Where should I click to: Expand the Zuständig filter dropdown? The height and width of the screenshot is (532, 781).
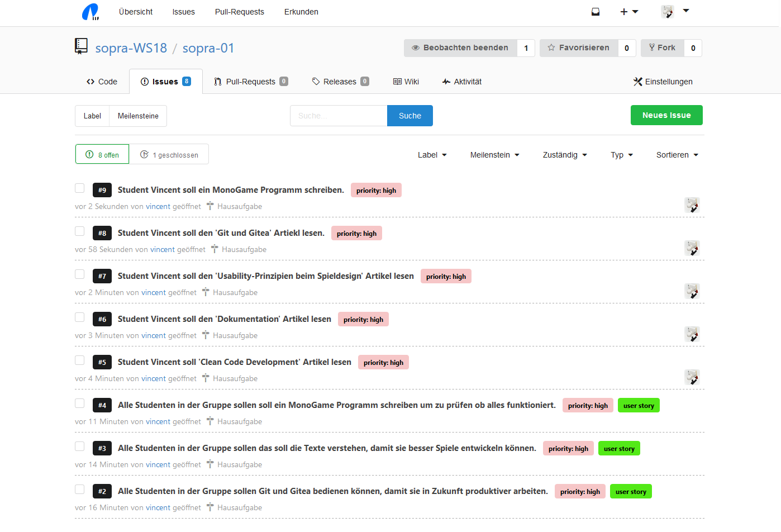[564, 155]
